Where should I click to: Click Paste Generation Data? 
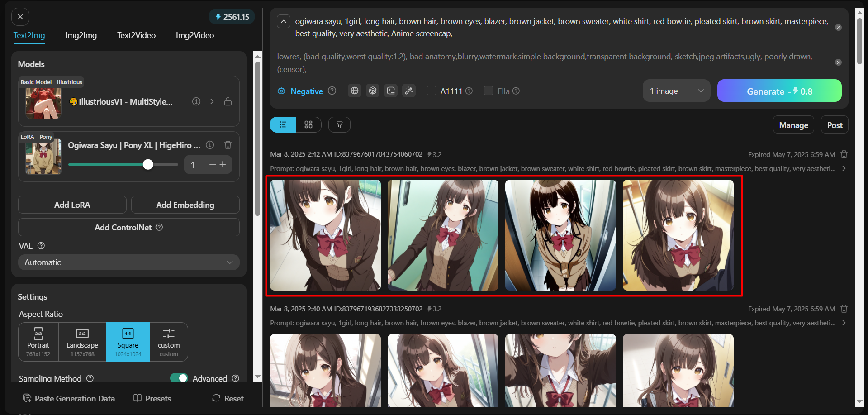pyautogui.click(x=69, y=398)
